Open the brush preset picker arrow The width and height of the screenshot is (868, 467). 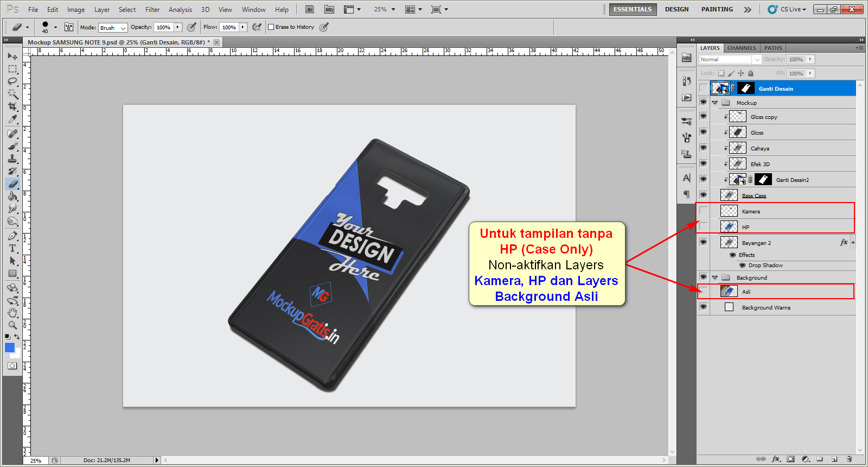pos(55,27)
